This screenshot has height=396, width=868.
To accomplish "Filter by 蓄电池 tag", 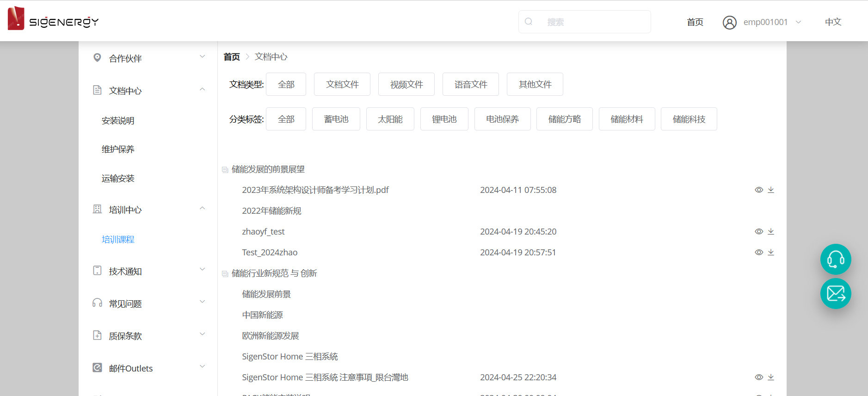I will [336, 119].
